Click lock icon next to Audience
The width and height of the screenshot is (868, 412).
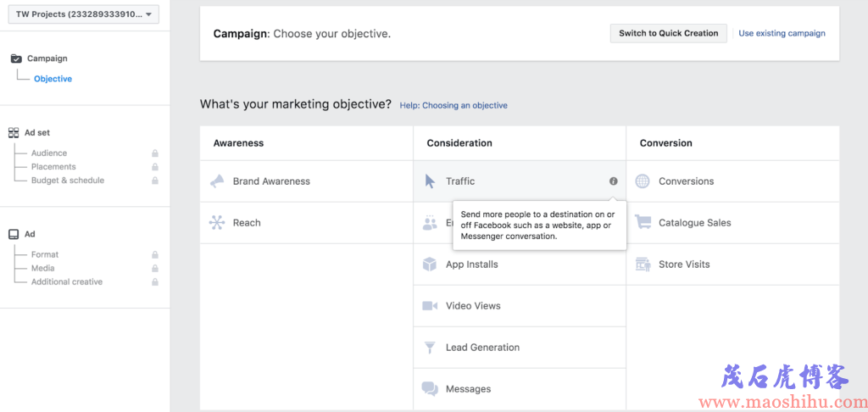[x=155, y=153]
